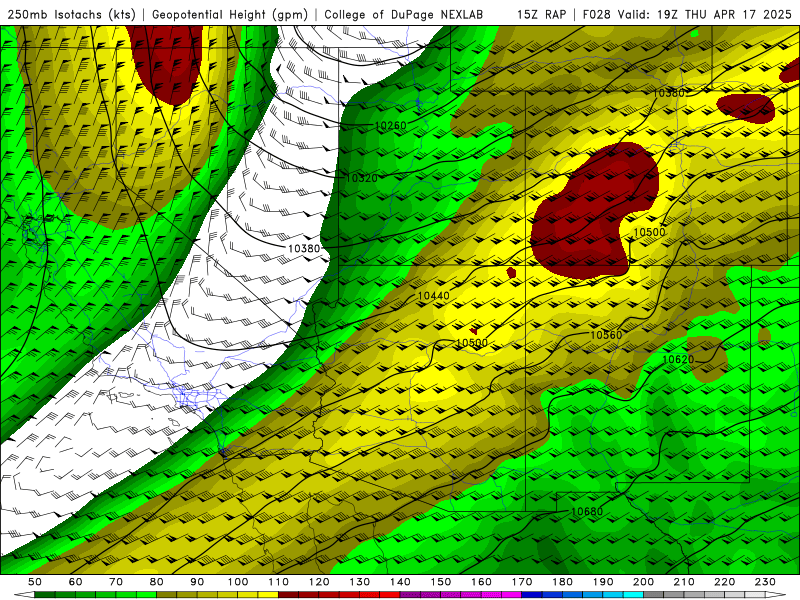
Task: Click the 230 value on the color scale
Action: pos(765,582)
